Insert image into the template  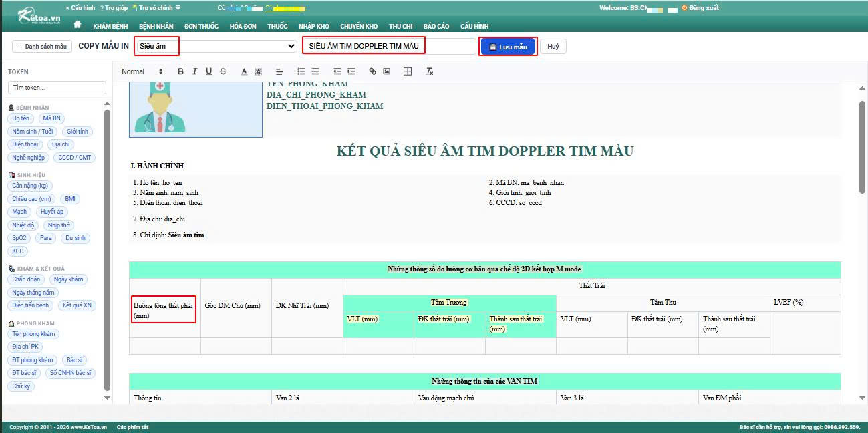pyautogui.click(x=386, y=71)
